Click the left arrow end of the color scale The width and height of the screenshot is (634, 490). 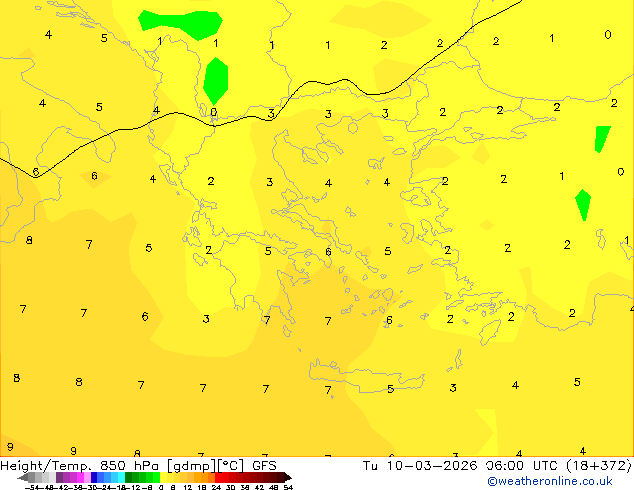(23, 477)
